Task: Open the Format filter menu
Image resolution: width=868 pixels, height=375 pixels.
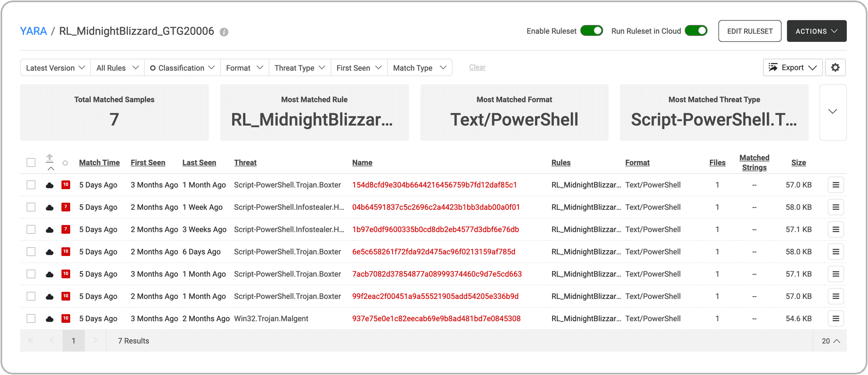Action: (245, 67)
